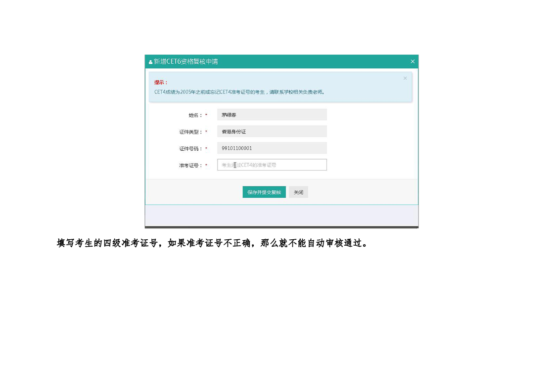Viewport: 555px width, 392px height.
Task: Click the light purple strip under dialog footer
Action: (x=281, y=216)
